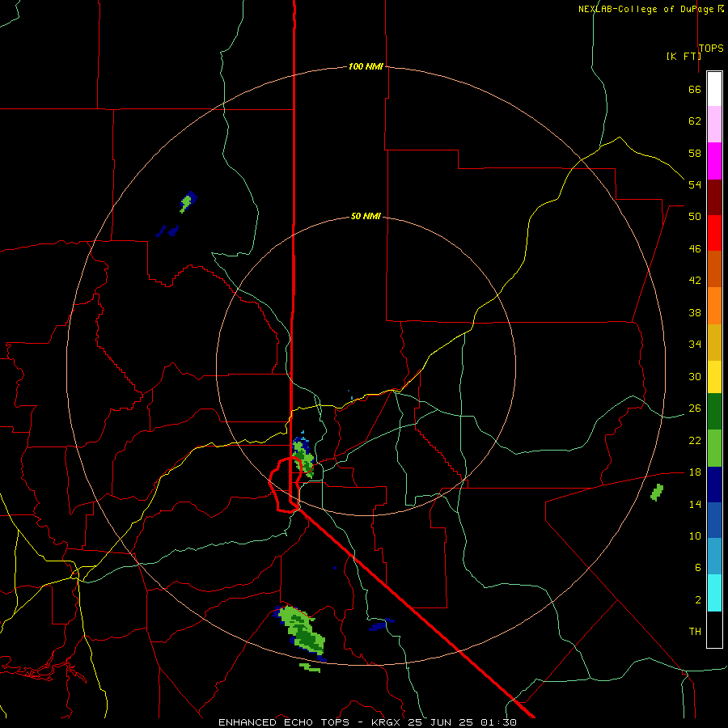The height and width of the screenshot is (728, 728).
Task: Click the legend value '2'
Action: click(697, 600)
